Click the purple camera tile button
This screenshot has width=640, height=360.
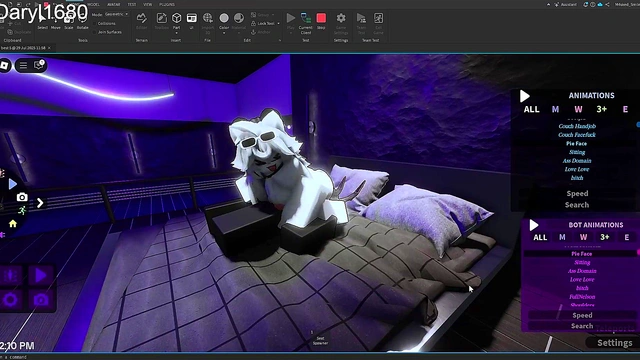tap(40, 300)
